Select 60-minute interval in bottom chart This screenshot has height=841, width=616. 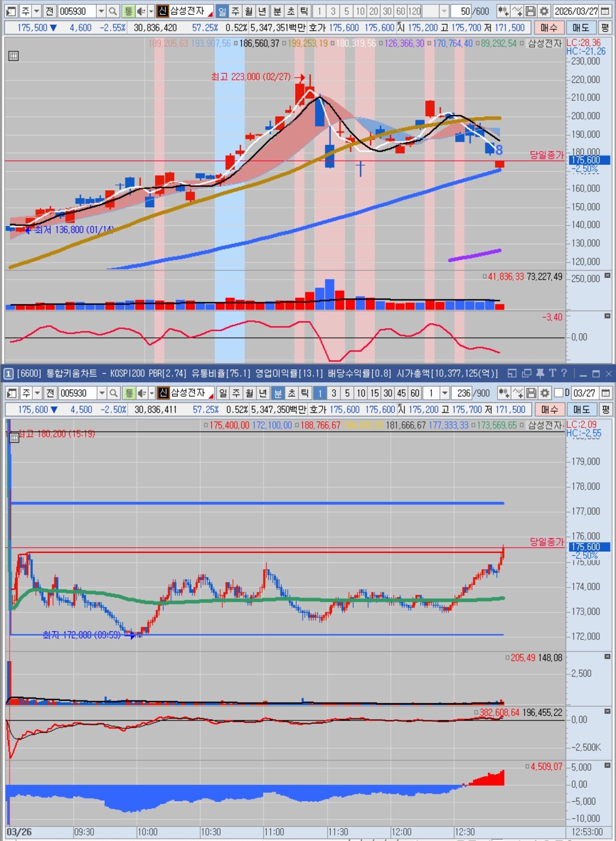[415, 393]
